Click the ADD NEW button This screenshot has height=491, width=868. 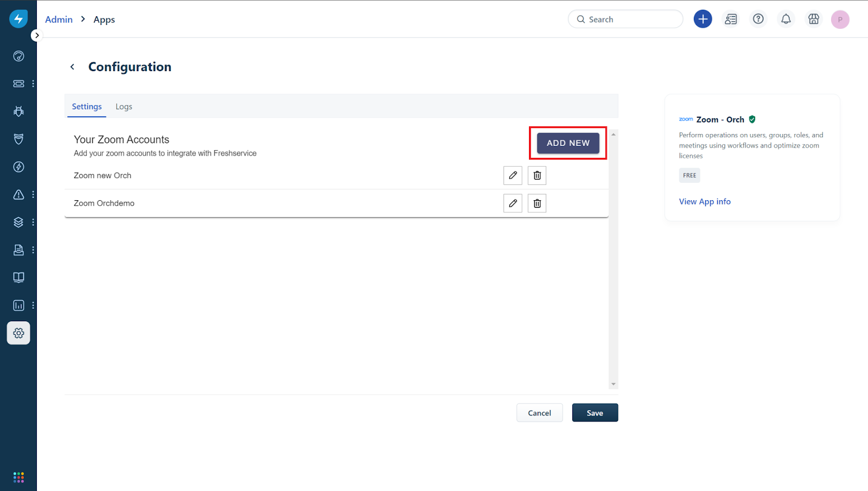(x=568, y=143)
